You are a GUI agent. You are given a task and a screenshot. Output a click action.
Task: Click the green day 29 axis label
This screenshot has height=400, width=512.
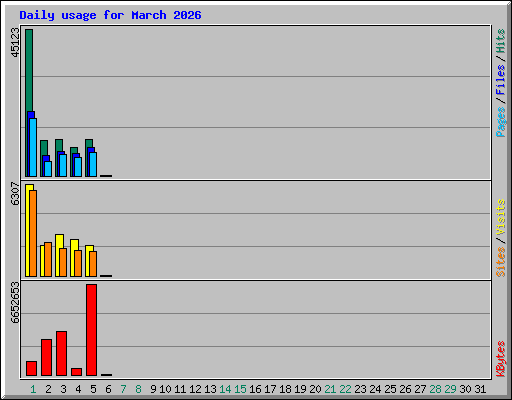pyautogui.click(x=450, y=389)
